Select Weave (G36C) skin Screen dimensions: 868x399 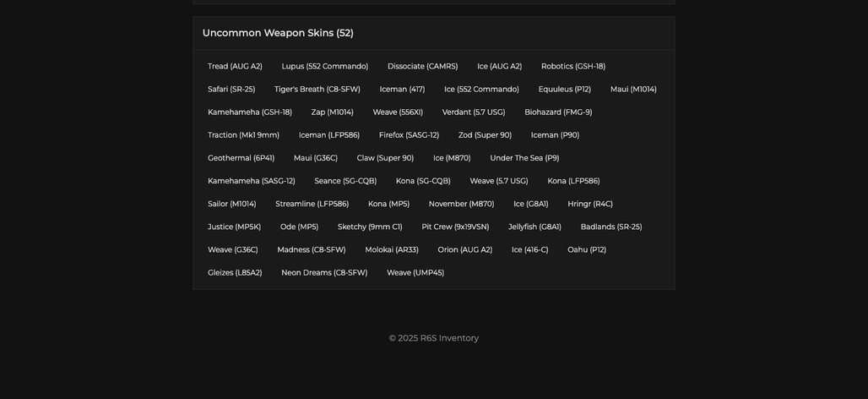tap(232, 250)
